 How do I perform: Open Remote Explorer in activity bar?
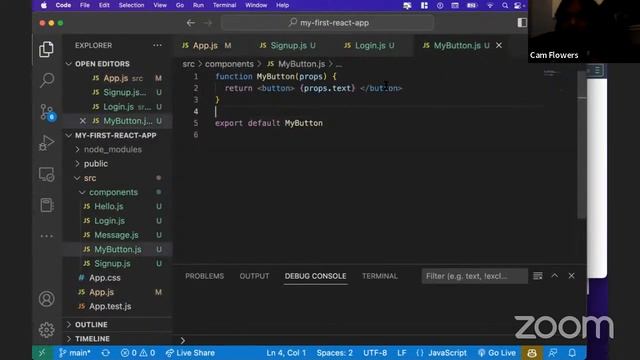(47, 174)
